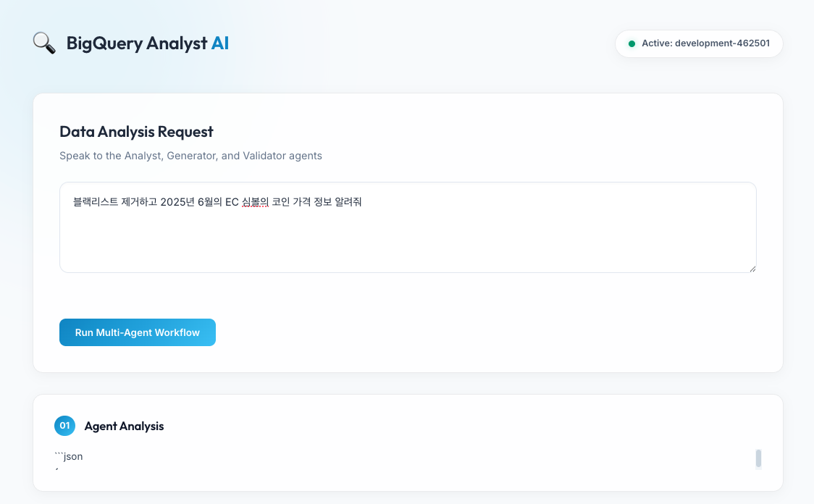
Task: Run the Multi-Agent Workflow
Action: 138,332
